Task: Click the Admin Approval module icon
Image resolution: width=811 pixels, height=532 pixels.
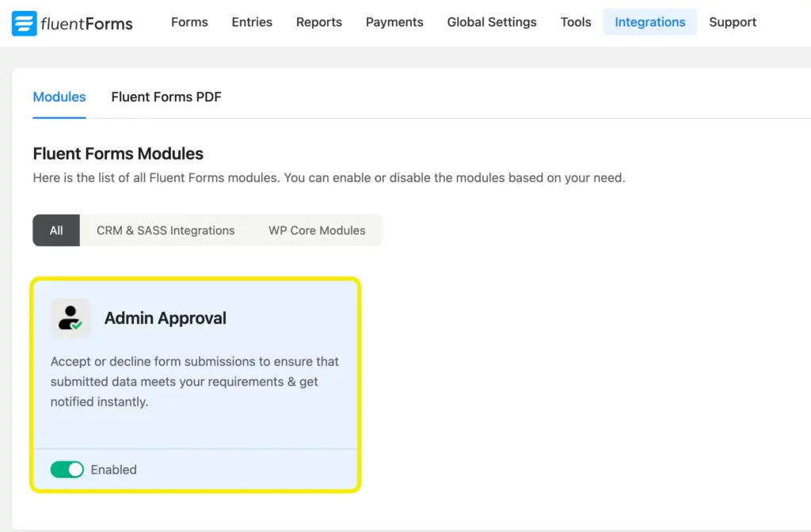Action: pyautogui.click(x=70, y=316)
